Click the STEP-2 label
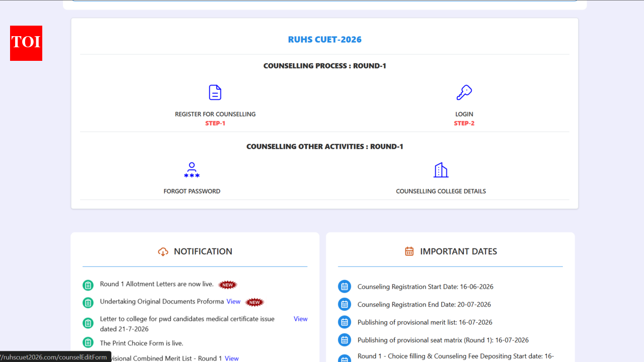This screenshot has height=362, width=644. point(464,123)
